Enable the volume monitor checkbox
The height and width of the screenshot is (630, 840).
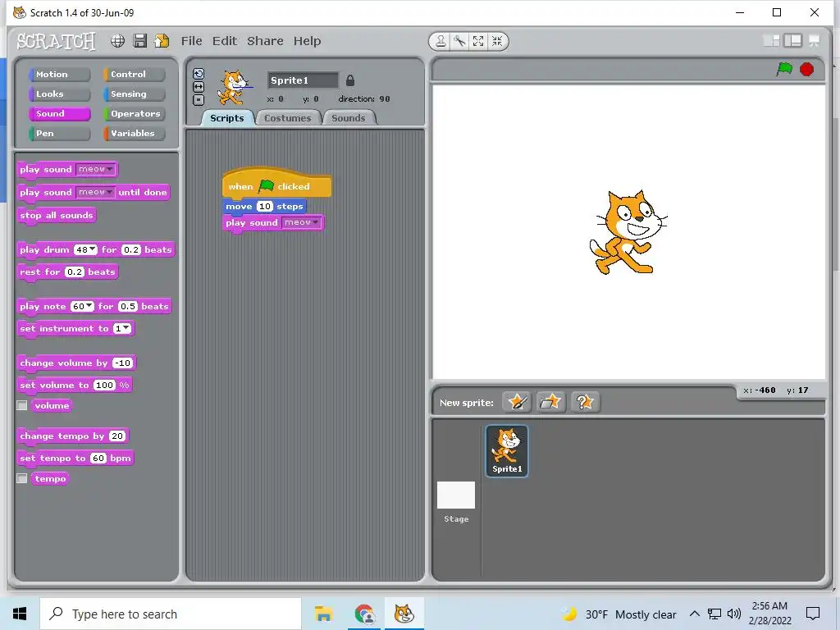pos(22,405)
